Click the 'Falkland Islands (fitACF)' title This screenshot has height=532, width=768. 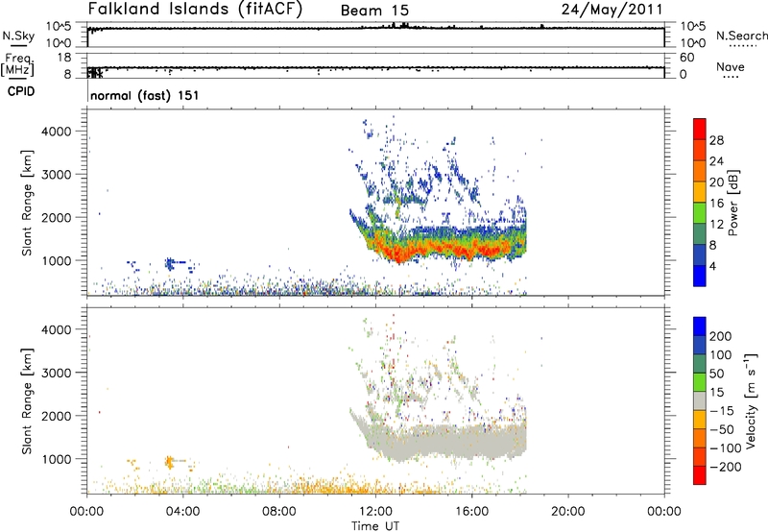(195, 10)
